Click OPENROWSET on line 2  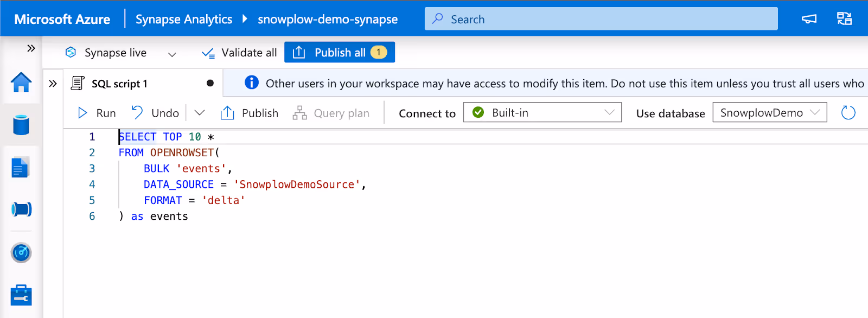(x=182, y=152)
